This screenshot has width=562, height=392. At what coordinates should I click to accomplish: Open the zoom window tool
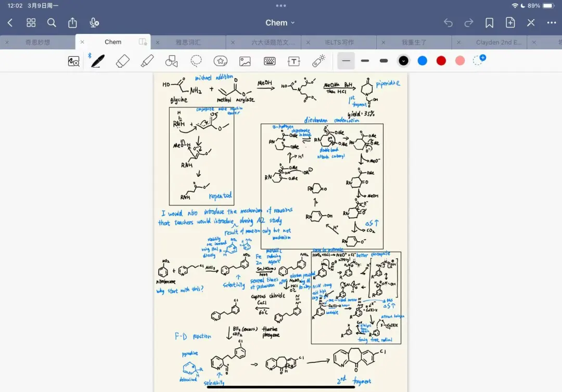pos(74,61)
